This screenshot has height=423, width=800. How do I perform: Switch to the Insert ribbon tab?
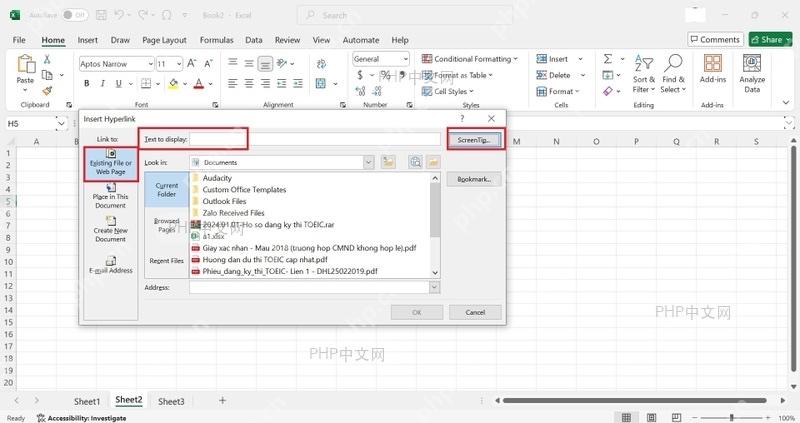coord(88,40)
